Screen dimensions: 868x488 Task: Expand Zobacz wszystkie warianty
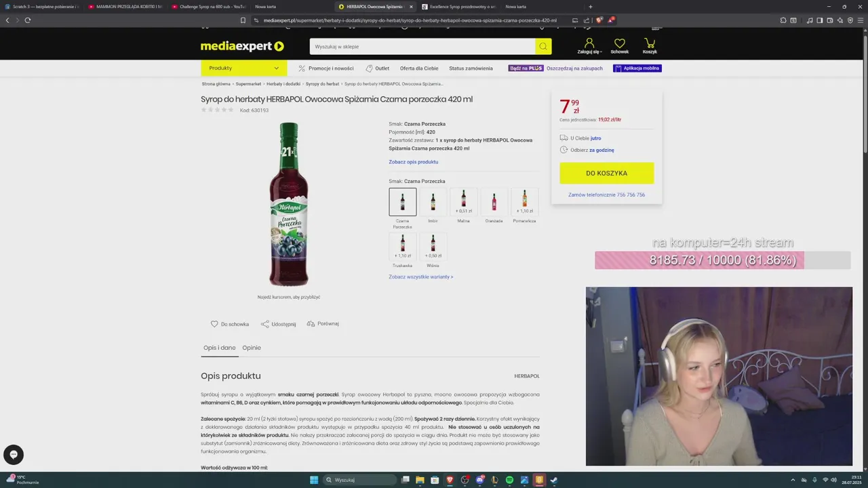point(421,277)
